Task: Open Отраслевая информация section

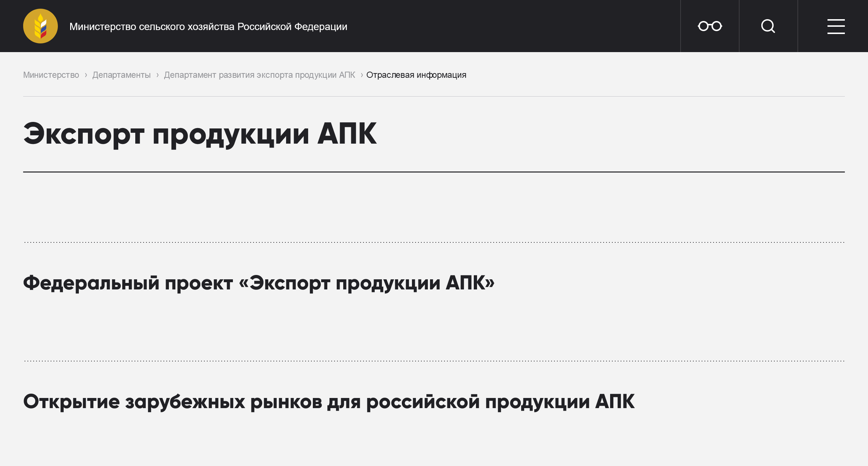Action: (x=416, y=75)
